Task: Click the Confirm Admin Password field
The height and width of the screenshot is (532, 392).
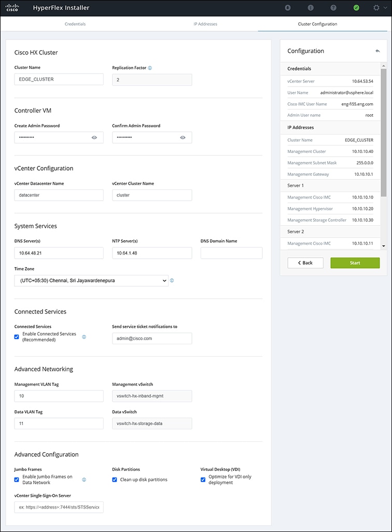Action: coord(152,137)
